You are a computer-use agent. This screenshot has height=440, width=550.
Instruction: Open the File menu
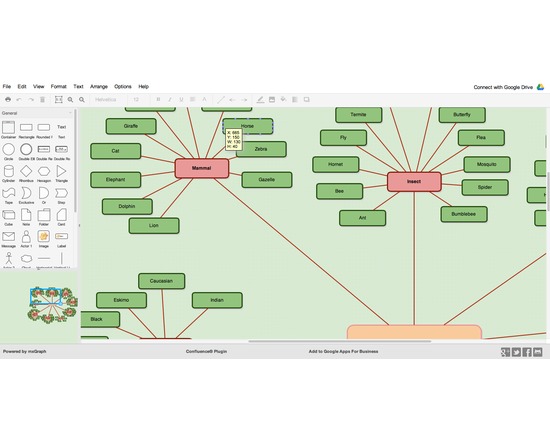coord(7,86)
